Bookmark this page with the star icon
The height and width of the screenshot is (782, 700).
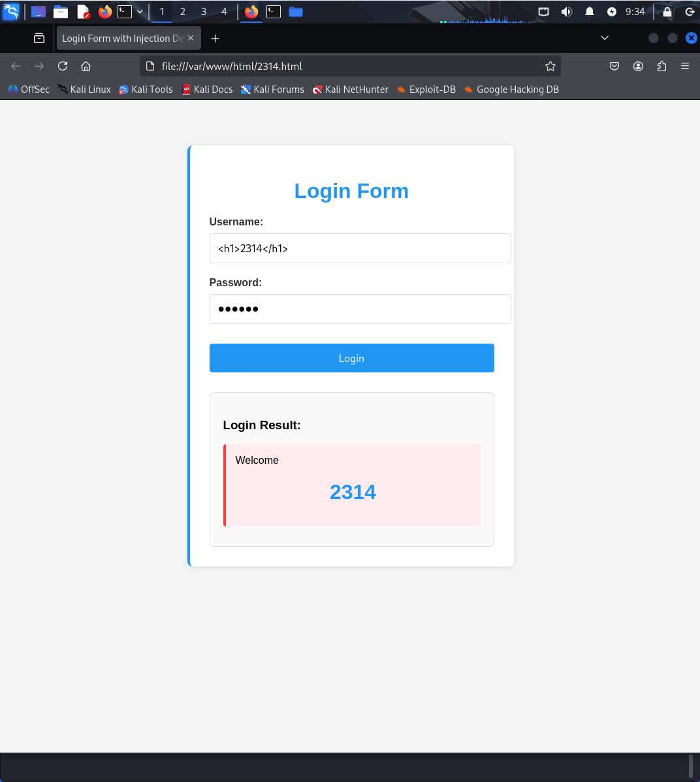(550, 67)
